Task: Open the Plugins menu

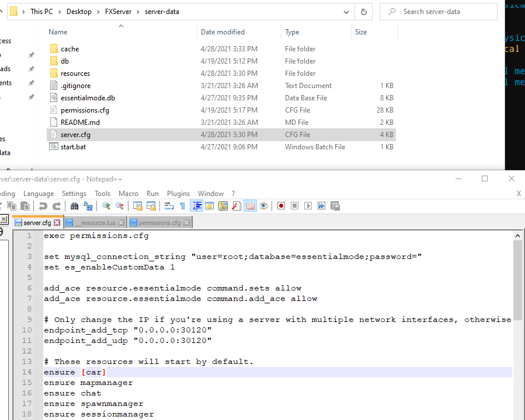Action: coord(179,194)
